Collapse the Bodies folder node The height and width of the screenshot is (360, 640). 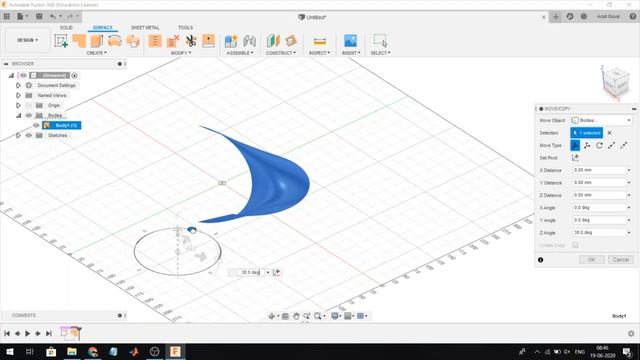[x=18, y=116]
